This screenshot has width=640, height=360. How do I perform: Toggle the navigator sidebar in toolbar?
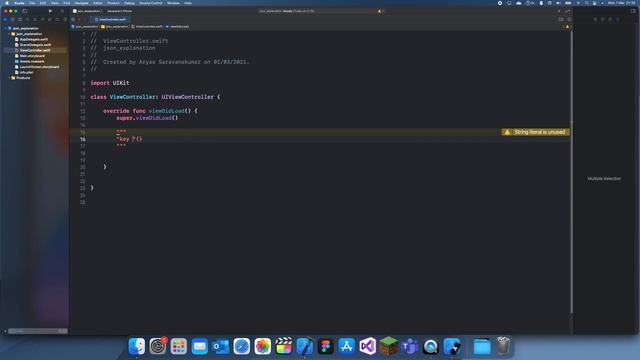click(24, 11)
